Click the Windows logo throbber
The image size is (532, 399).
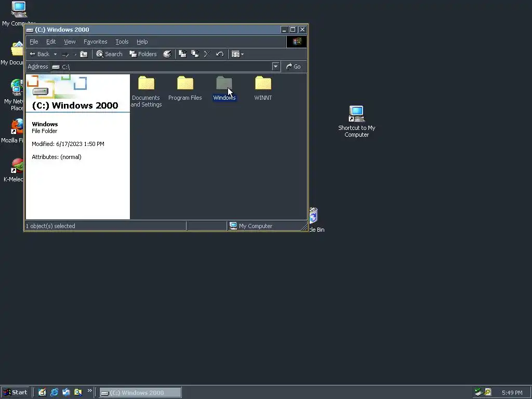297,42
